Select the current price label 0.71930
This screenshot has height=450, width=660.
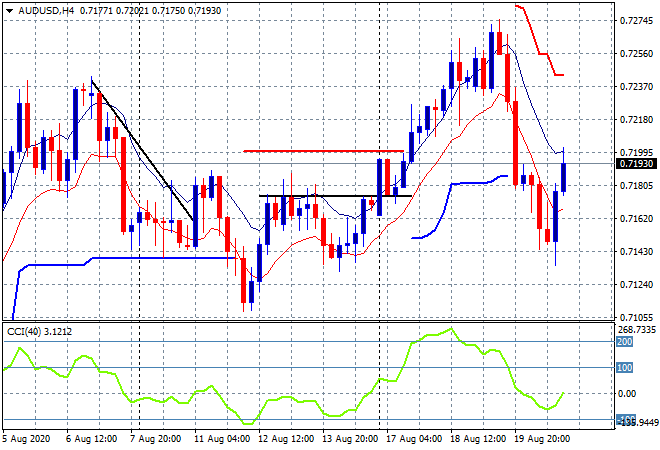coord(636,164)
